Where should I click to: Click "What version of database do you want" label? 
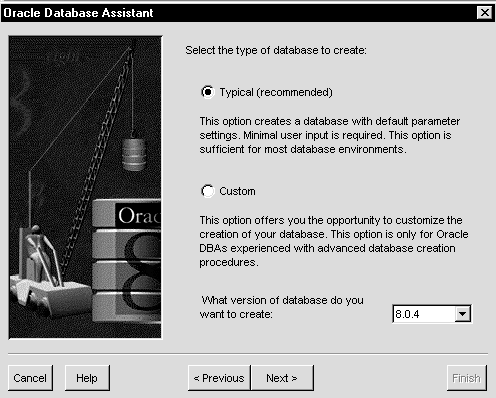point(282,307)
